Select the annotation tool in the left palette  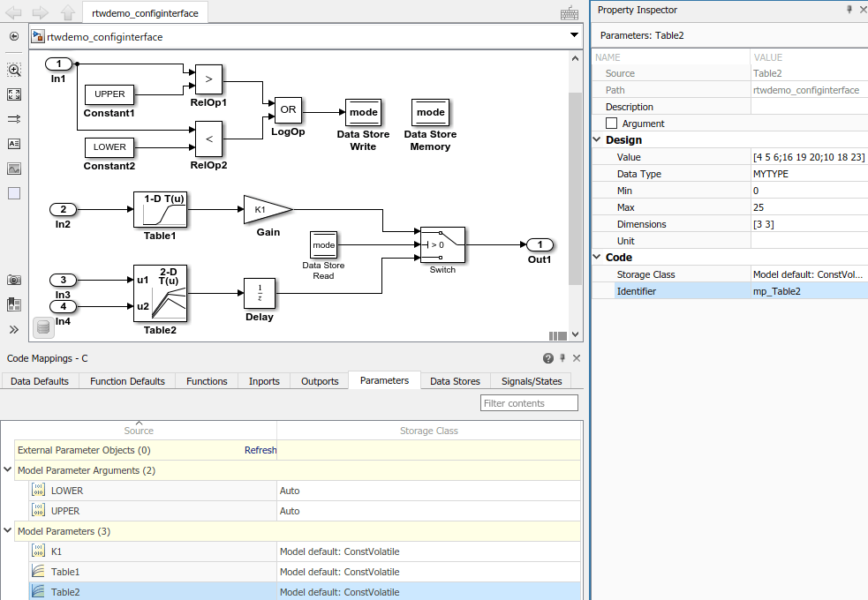(13, 144)
